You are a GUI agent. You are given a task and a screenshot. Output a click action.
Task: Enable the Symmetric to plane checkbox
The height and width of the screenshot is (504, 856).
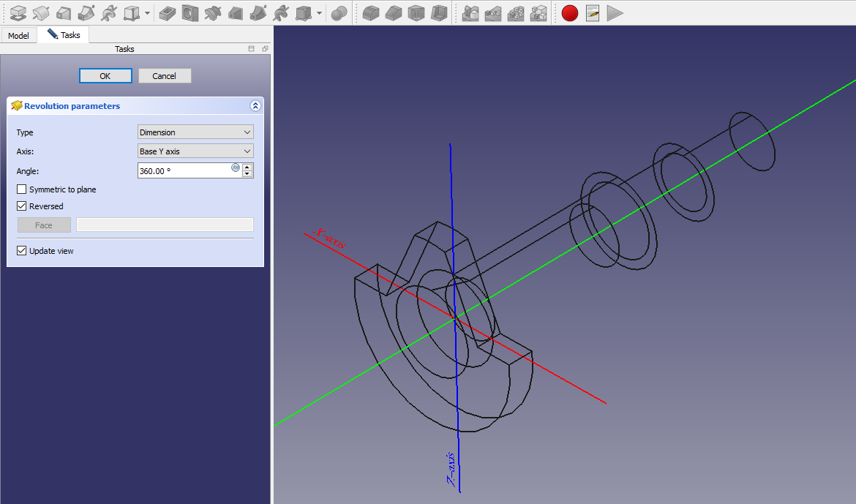(x=22, y=189)
